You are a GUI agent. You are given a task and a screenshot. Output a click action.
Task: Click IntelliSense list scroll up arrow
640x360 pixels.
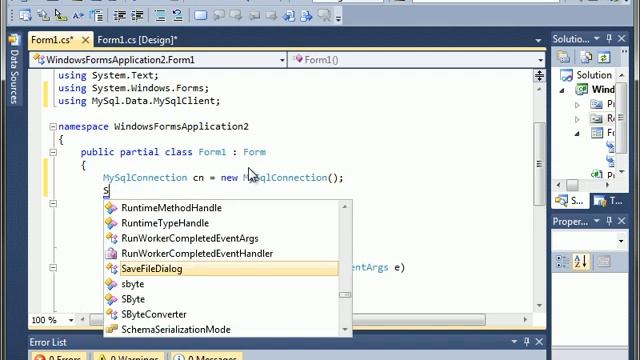[x=345, y=207]
